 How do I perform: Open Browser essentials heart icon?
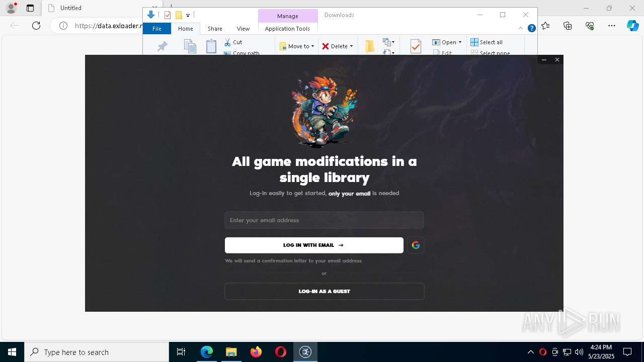pyautogui.click(x=590, y=26)
